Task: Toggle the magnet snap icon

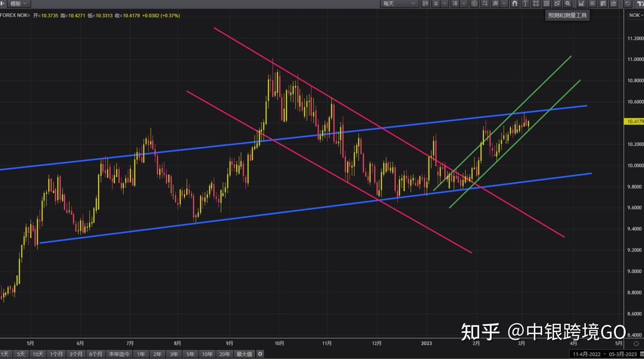Action: 515,4
